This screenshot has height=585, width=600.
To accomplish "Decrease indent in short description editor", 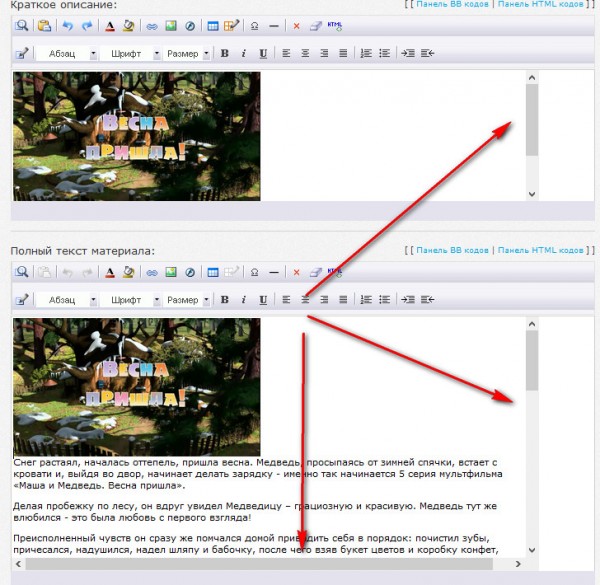I will coord(427,53).
